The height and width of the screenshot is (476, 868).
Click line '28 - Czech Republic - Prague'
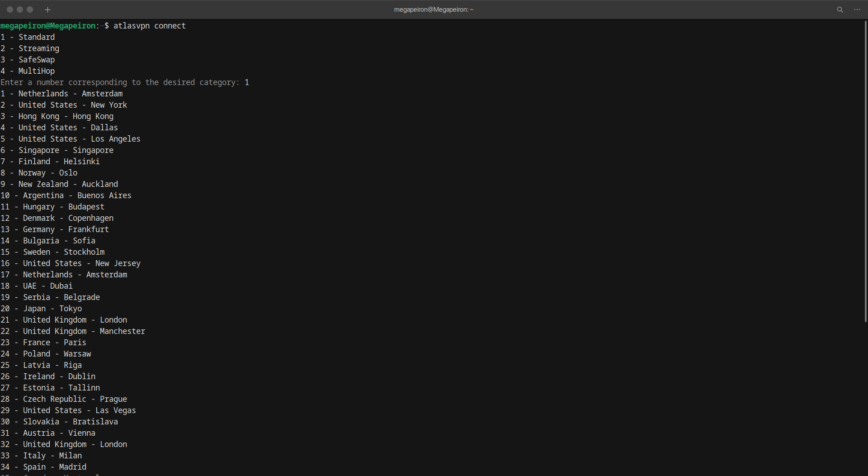pos(64,399)
